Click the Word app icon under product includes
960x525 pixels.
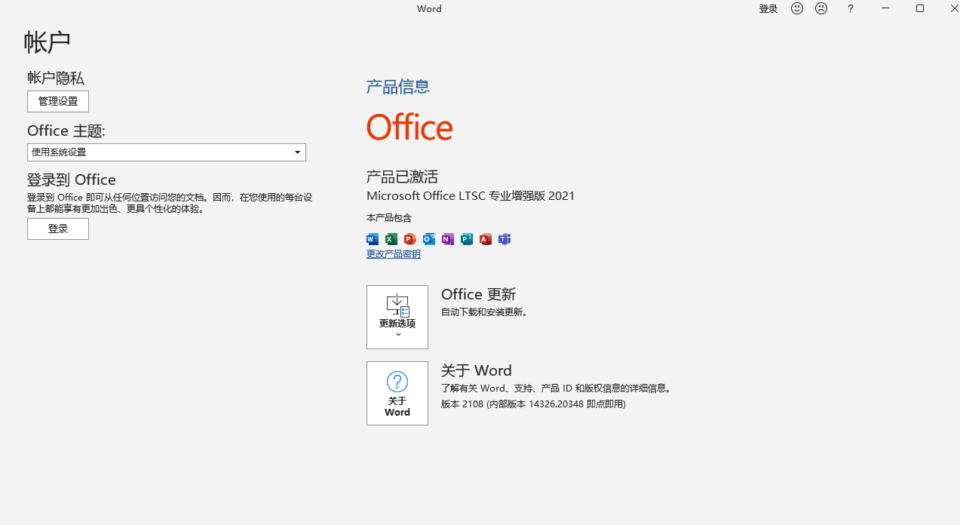coord(372,239)
